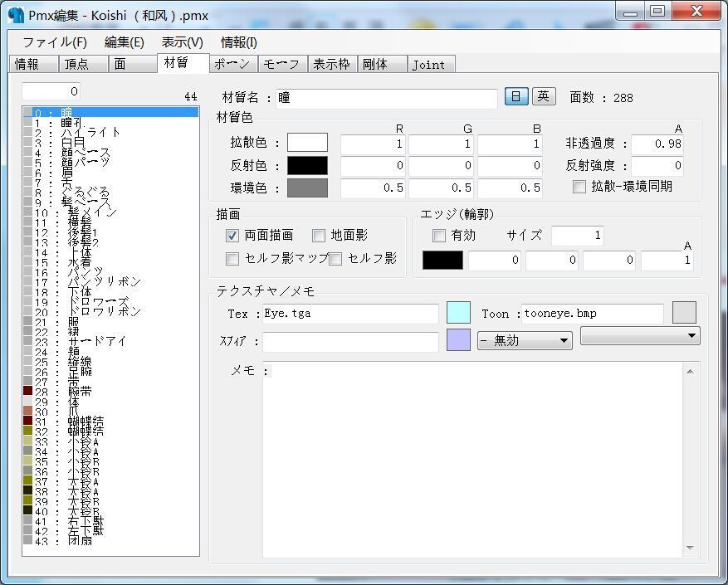Open the sphere mode 無効 dropdown
728x585 pixels.
coord(525,340)
